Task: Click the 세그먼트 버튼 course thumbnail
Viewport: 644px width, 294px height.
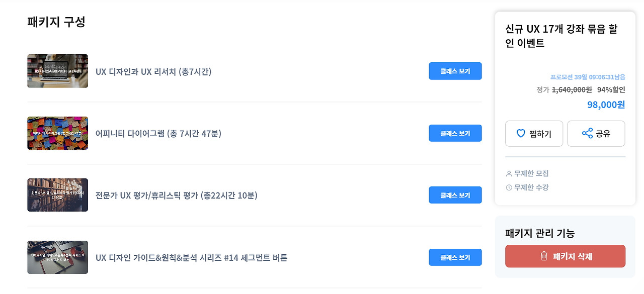Action: (x=58, y=257)
